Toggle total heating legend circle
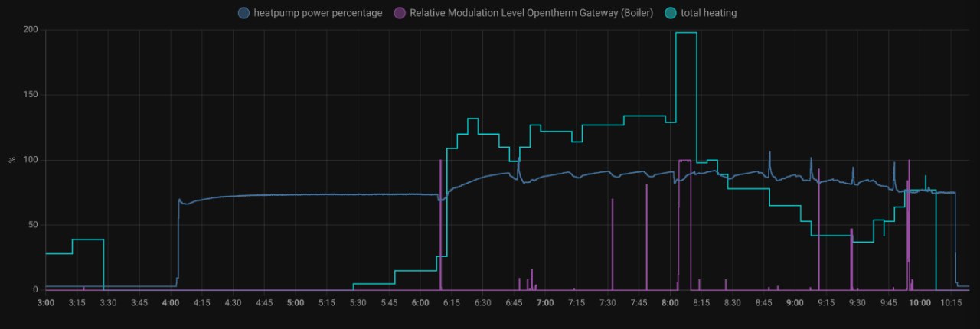This screenshot has height=329, width=980. click(x=671, y=13)
